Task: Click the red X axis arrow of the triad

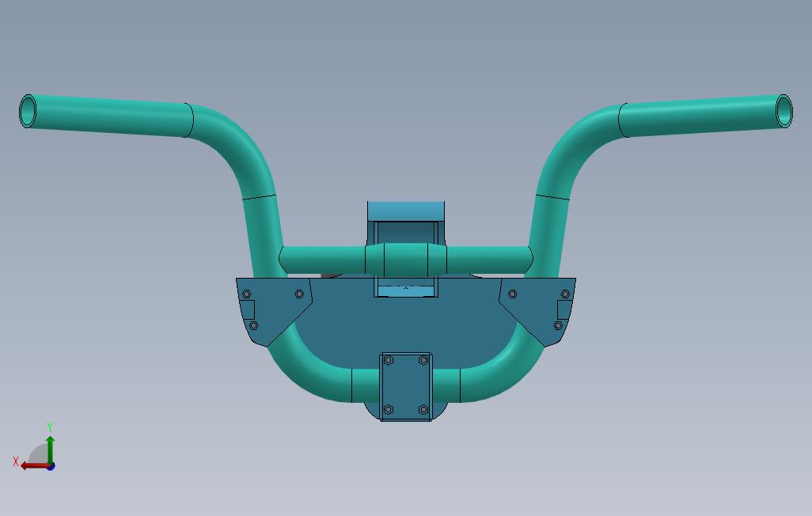Action: click(35, 466)
